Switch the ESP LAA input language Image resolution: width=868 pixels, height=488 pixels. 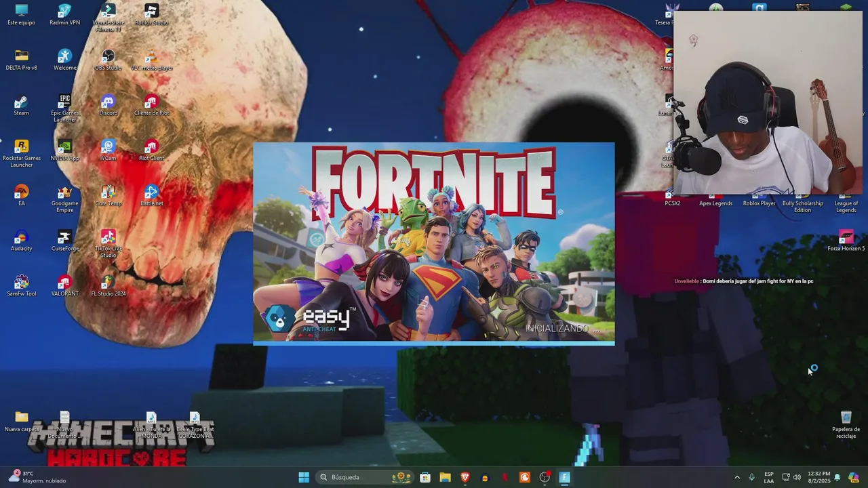[769, 477]
